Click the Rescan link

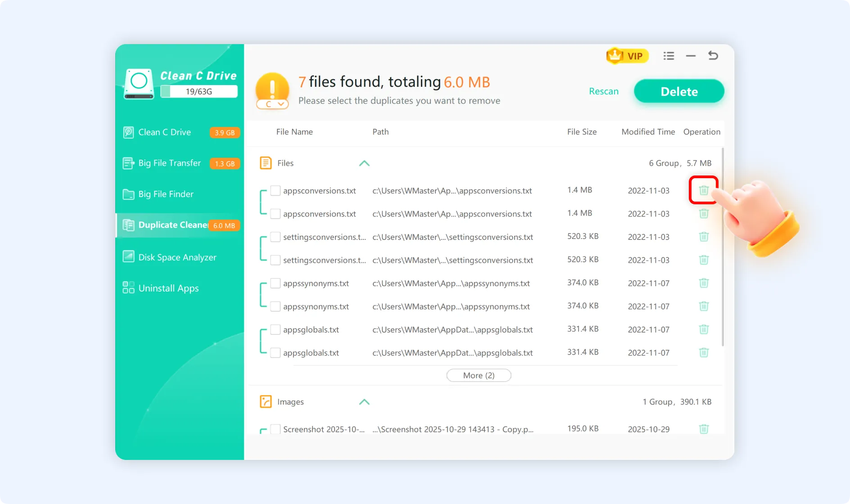pyautogui.click(x=603, y=91)
